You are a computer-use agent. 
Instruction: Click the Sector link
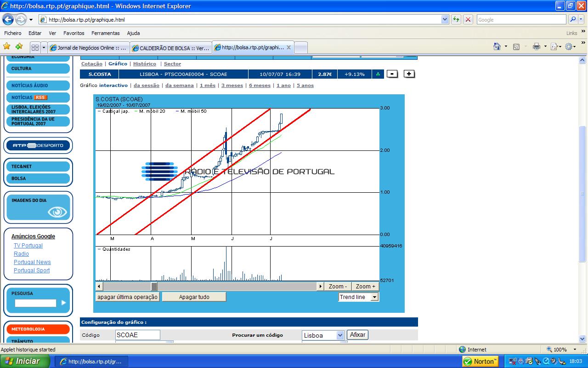tap(172, 64)
